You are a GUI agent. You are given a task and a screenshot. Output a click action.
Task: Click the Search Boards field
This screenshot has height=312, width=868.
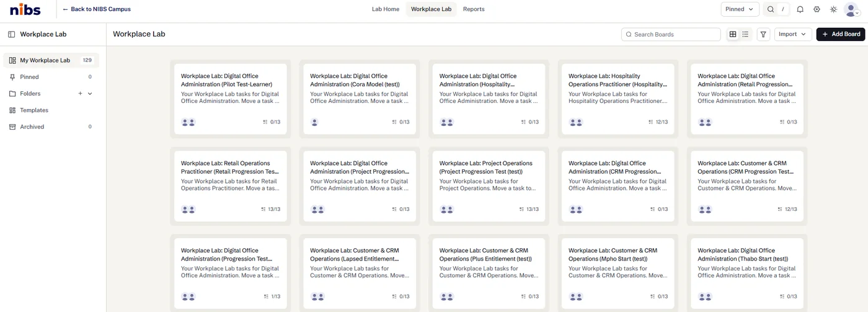click(x=671, y=34)
